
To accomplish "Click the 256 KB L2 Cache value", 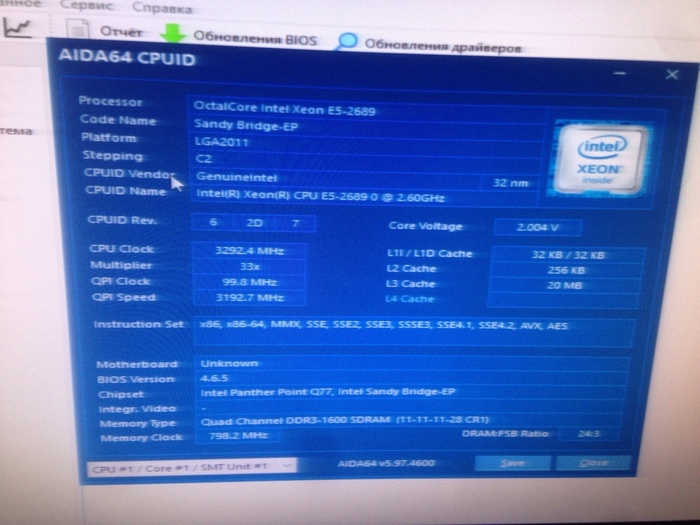I will [x=566, y=270].
